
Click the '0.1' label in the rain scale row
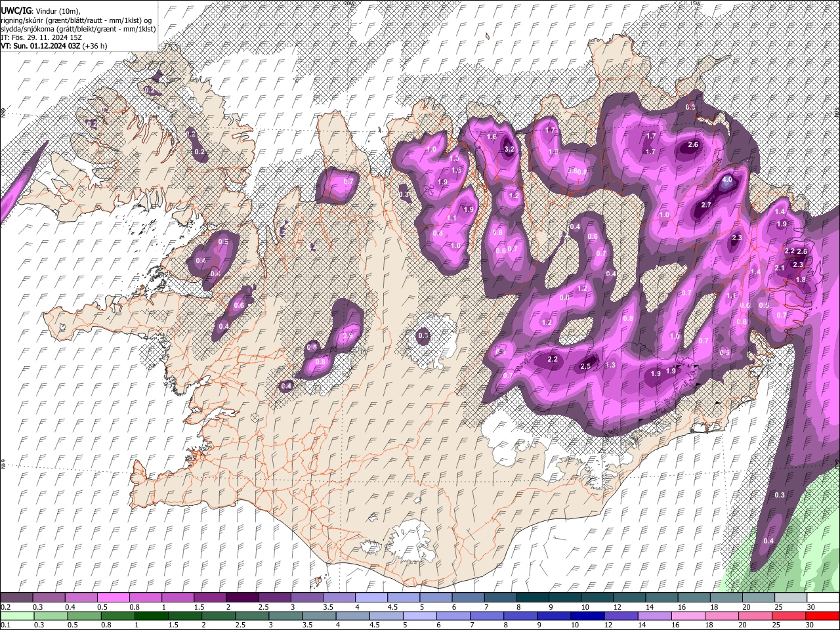(5, 625)
